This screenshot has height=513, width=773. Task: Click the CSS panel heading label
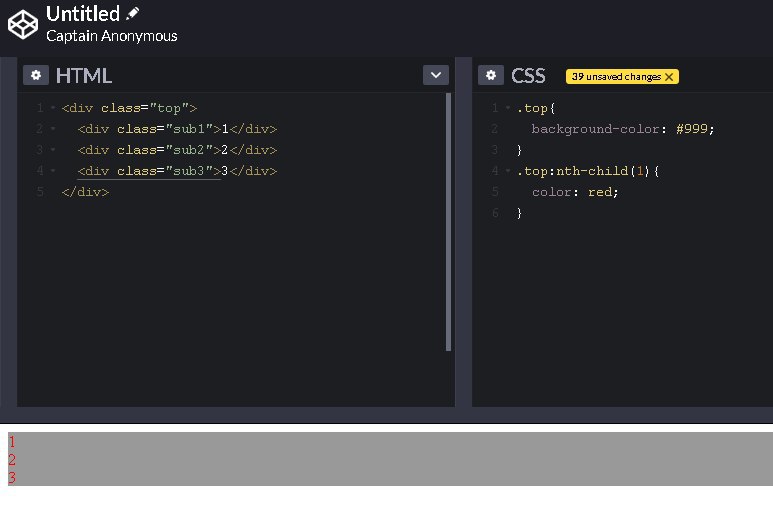(528, 76)
